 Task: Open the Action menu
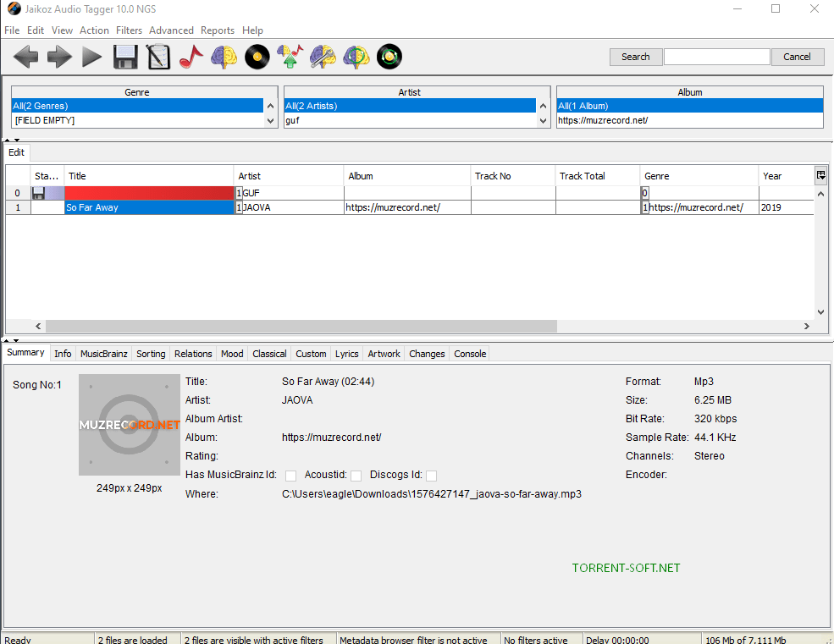94,30
